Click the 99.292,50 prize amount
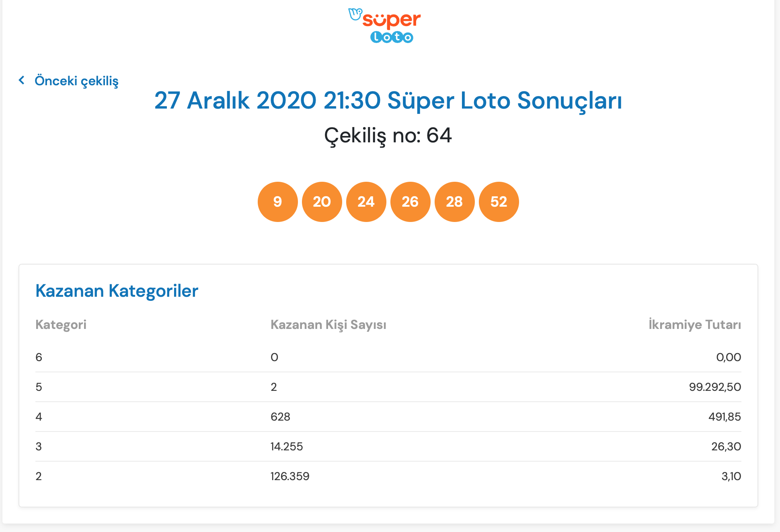Viewport: 780px width, 532px height. click(x=715, y=387)
